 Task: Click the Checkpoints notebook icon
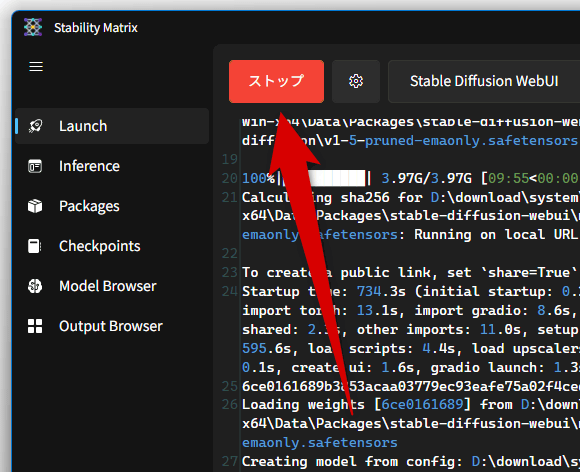(34, 246)
